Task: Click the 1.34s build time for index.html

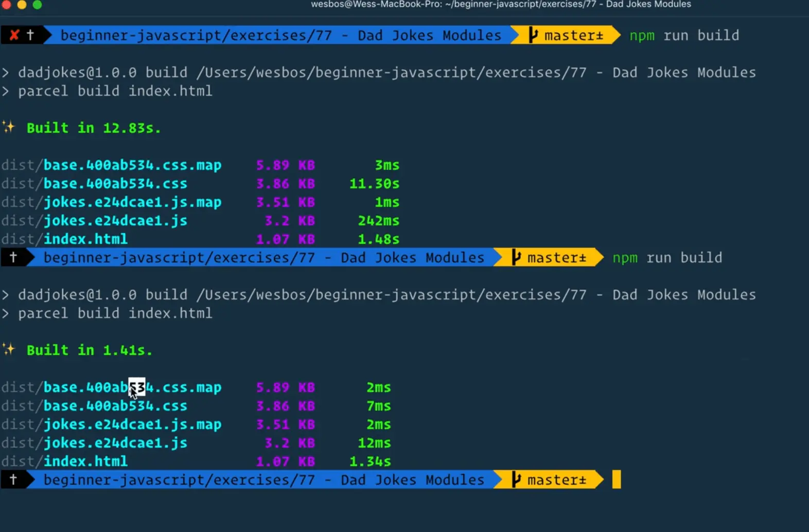Action: 370,462
